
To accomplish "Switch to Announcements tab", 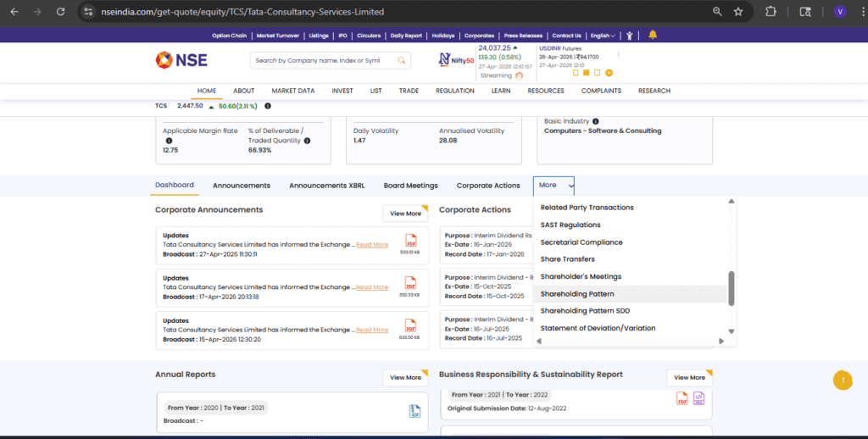I will click(242, 186).
